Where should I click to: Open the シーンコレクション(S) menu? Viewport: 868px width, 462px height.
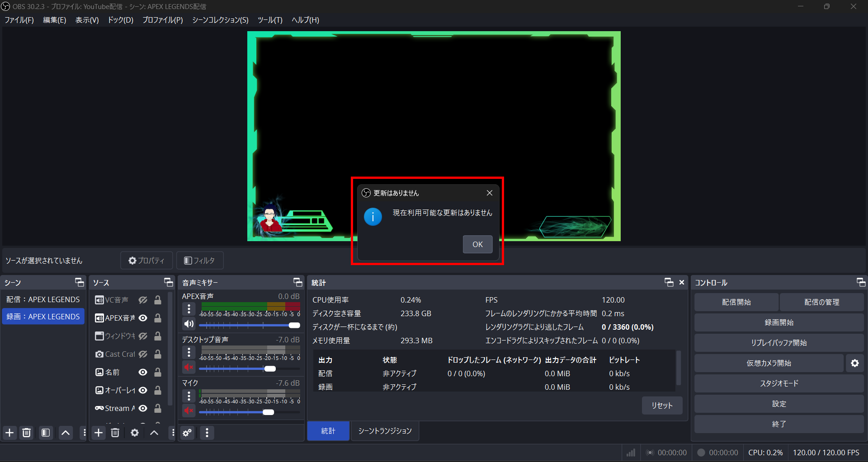(220, 20)
